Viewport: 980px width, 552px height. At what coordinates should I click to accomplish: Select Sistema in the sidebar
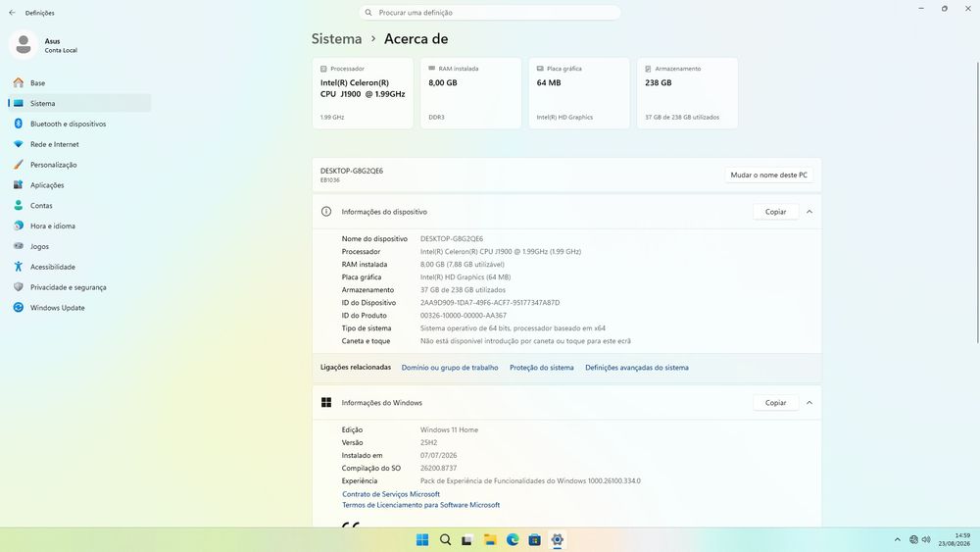(79, 103)
